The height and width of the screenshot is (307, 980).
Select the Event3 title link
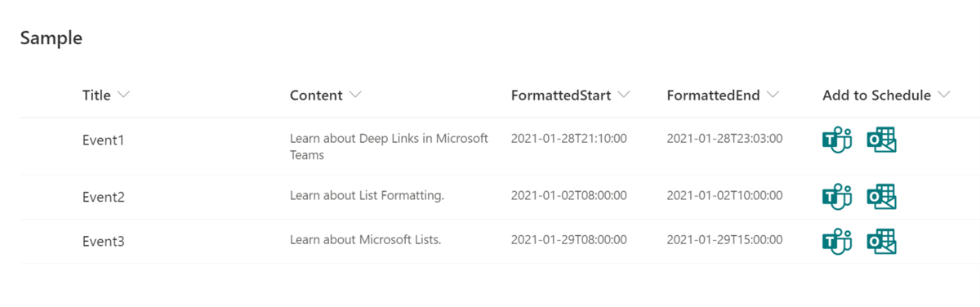click(x=104, y=242)
